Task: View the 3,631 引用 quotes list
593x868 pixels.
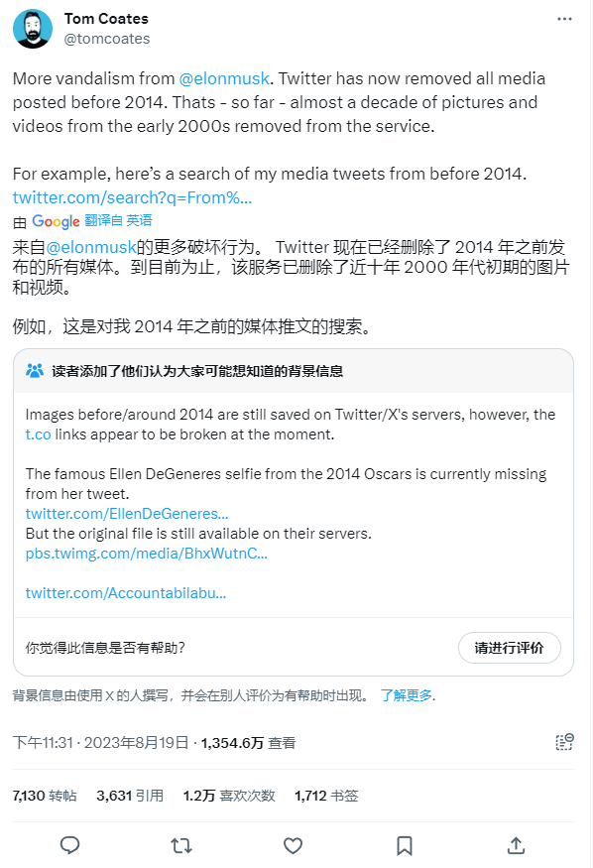Action: coord(130,796)
